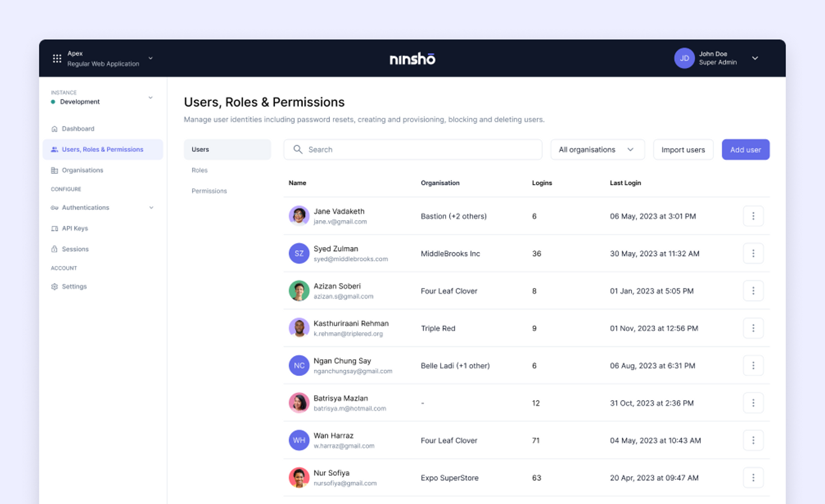825x504 pixels.
Task: Click Syed Zulman's SZ avatar
Action: pos(299,254)
